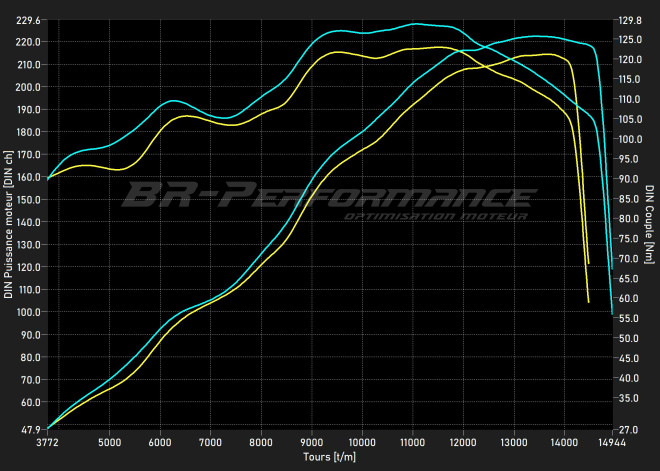Click the 100.0 right-axis torque label

(x=630, y=139)
